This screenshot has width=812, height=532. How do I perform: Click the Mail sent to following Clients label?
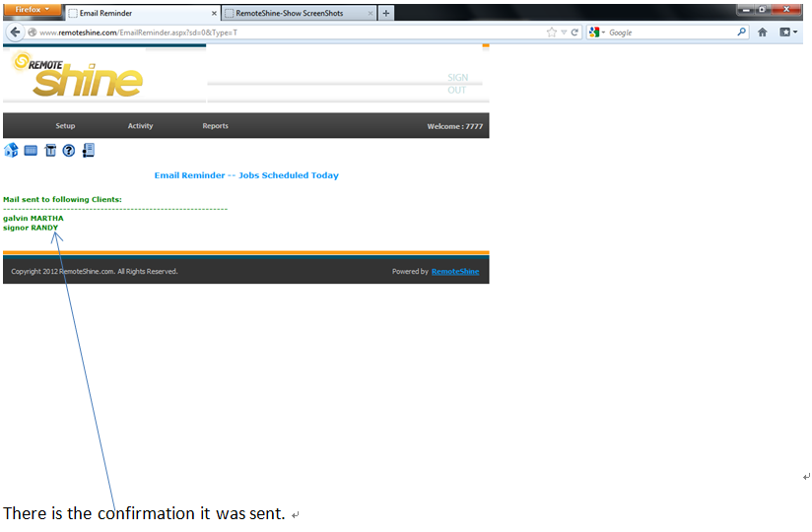click(63, 199)
